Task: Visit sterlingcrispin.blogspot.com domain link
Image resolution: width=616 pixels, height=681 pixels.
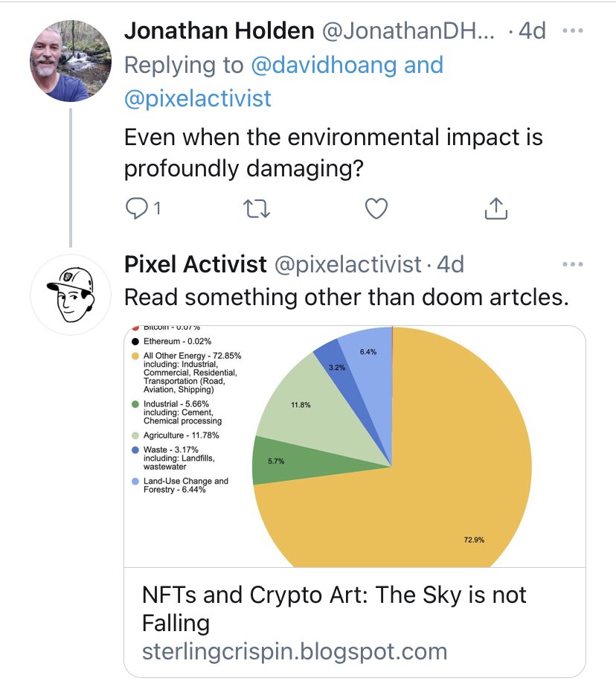Action: point(295,653)
